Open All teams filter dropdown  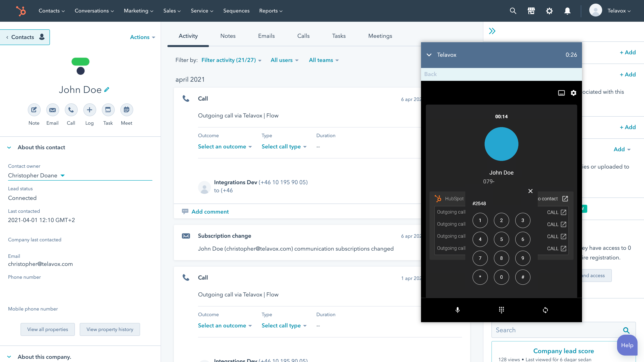coord(324,60)
